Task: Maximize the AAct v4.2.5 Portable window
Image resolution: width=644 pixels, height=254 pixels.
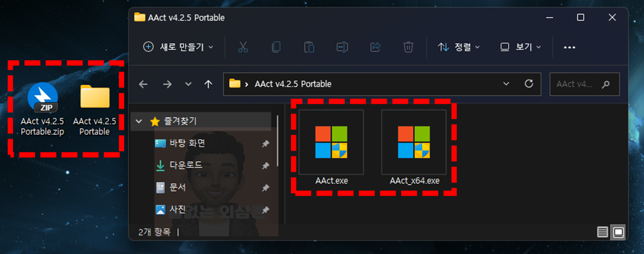Action: point(580,18)
